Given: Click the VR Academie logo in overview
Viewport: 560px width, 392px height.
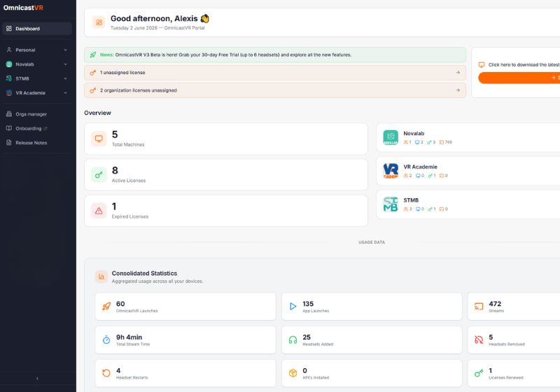Looking at the screenshot, I should coord(391,171).
